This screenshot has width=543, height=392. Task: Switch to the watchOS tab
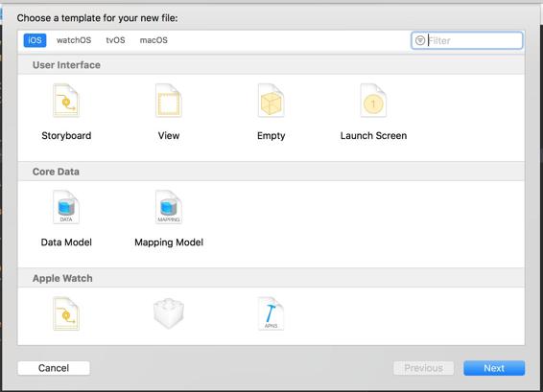click(74, 40)
